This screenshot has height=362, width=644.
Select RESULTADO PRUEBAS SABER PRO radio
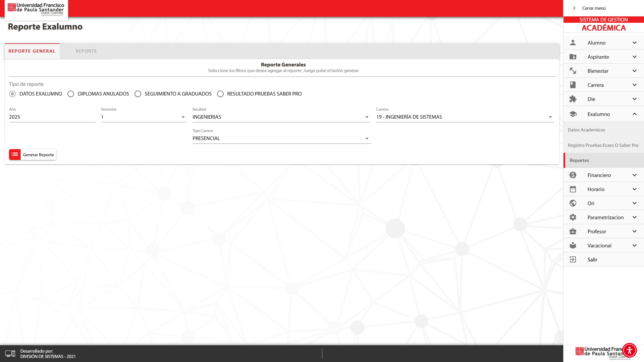(x=220, y=94)
